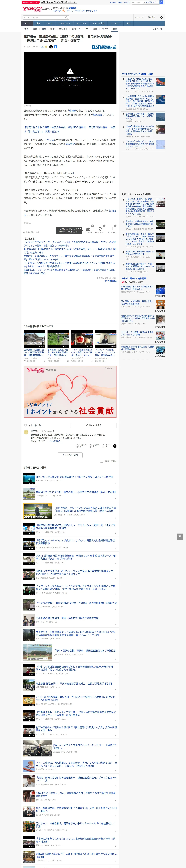Select the 国内 category

[35, 29]
